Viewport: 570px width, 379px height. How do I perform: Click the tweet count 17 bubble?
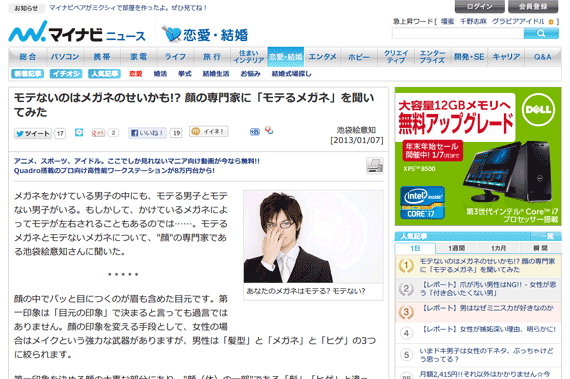[60, 133]
